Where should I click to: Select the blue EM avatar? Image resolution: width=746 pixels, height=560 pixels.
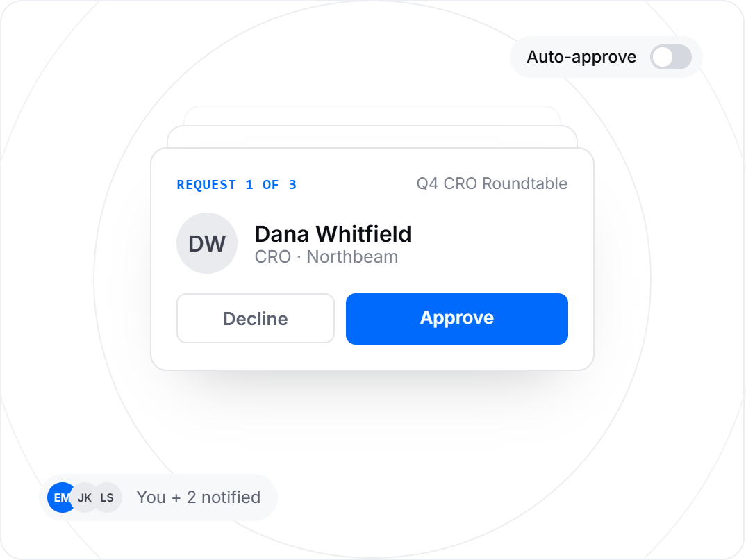pos(61,497)
